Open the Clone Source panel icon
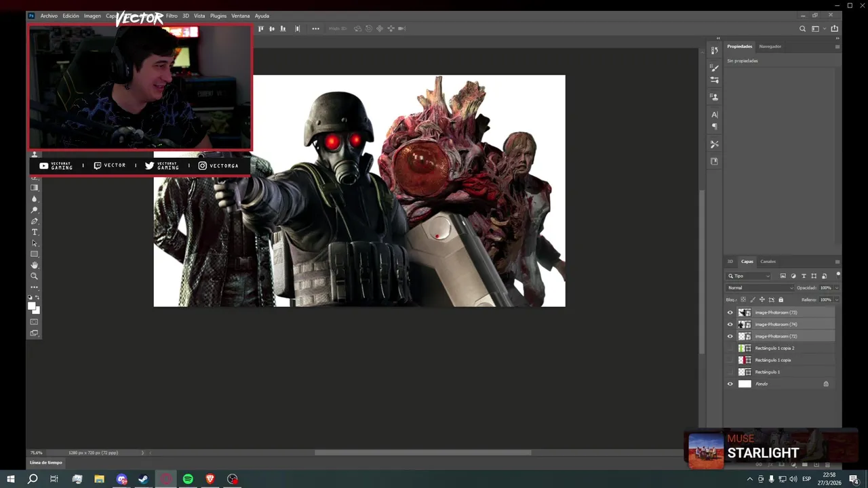This screenshot has height=488, width=868. [714, 97]
